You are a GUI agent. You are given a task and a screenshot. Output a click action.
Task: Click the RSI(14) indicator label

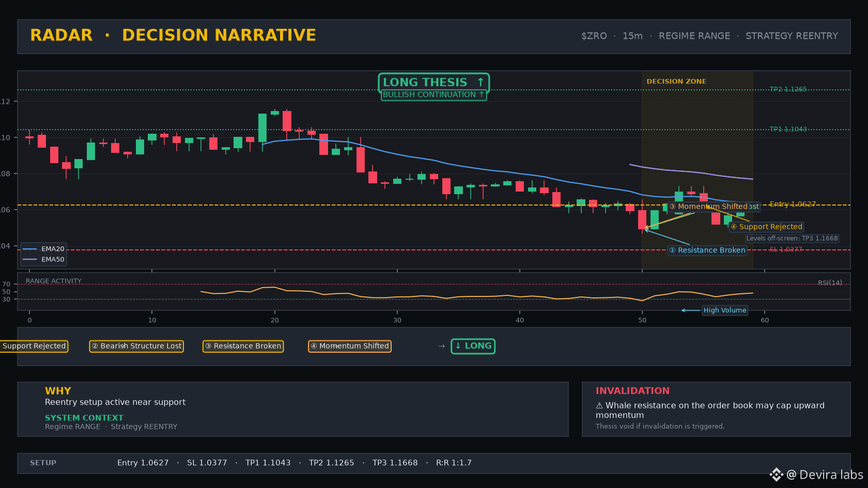pyautogui.click(x=830, y=282)
